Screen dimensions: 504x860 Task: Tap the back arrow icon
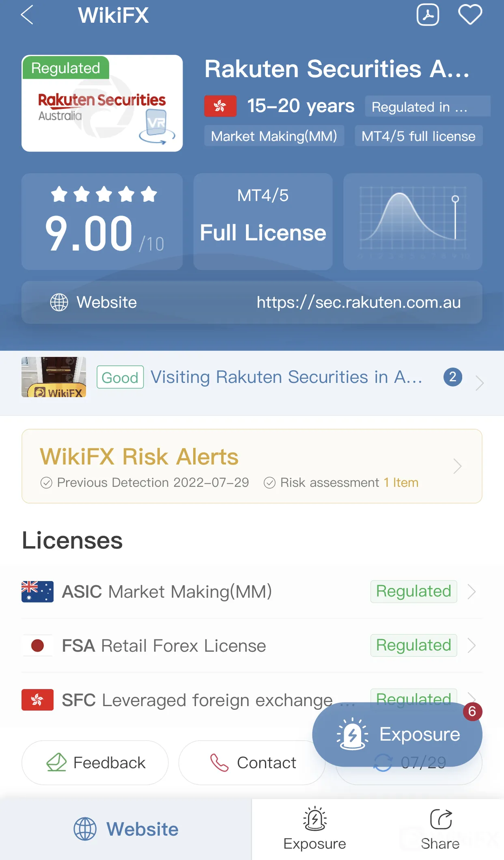[x=27, y=15]
